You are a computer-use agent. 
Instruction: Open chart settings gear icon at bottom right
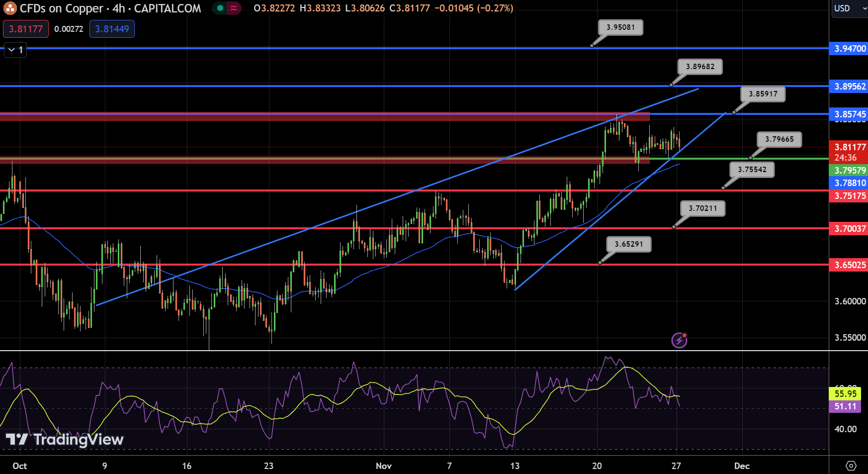(851, 466)
